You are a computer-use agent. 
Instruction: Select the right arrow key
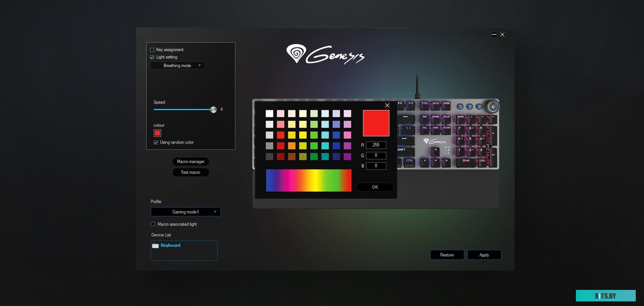click(x=447, y=162)
